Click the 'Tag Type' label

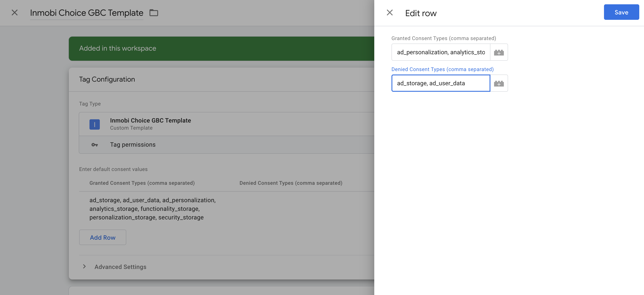point(90,104)
